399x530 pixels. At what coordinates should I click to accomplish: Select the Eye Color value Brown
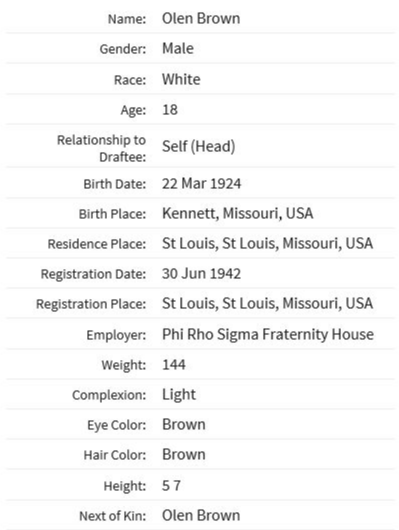[184, 425]
